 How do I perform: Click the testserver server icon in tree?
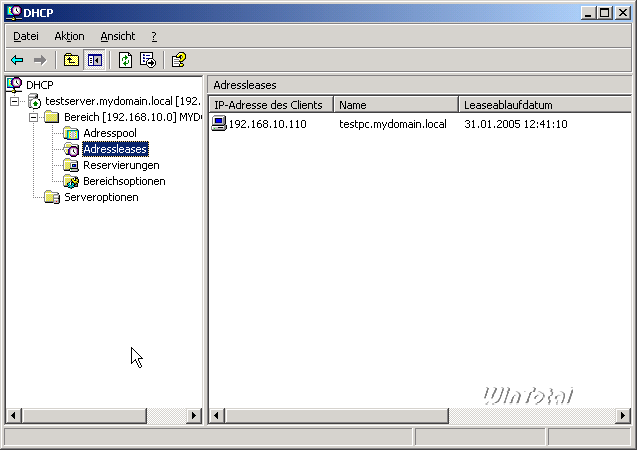(x=35, y=101)
